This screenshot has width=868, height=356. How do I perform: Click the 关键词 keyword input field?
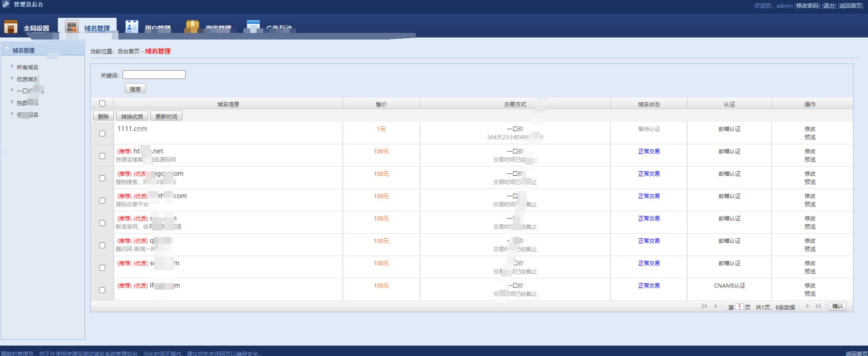[154, 75]
